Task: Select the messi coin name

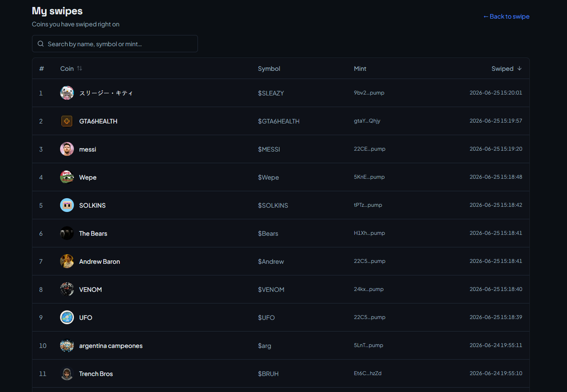Action: (x=88, y=149)
